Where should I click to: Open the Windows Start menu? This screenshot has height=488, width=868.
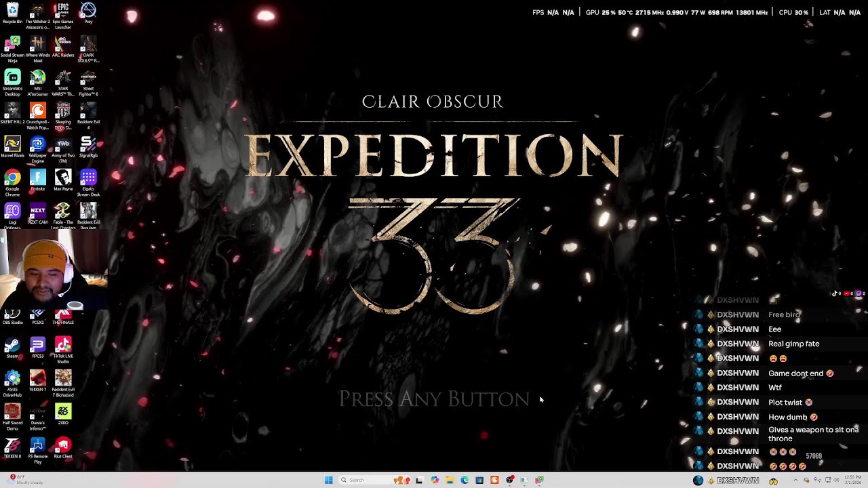(x=328, y=480)
